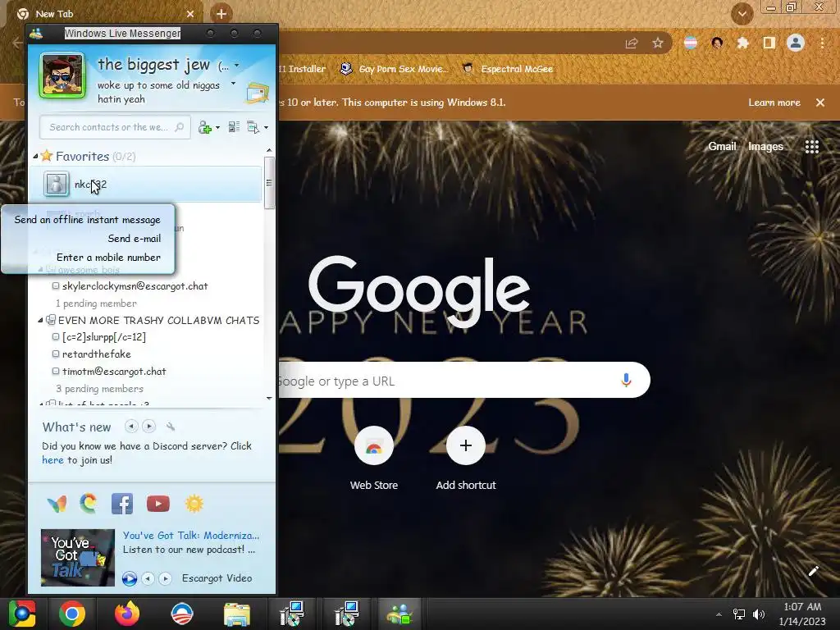Viewport: 840px width, 630px height.
Task: Show previous What's new item
Action: (130, 427)
